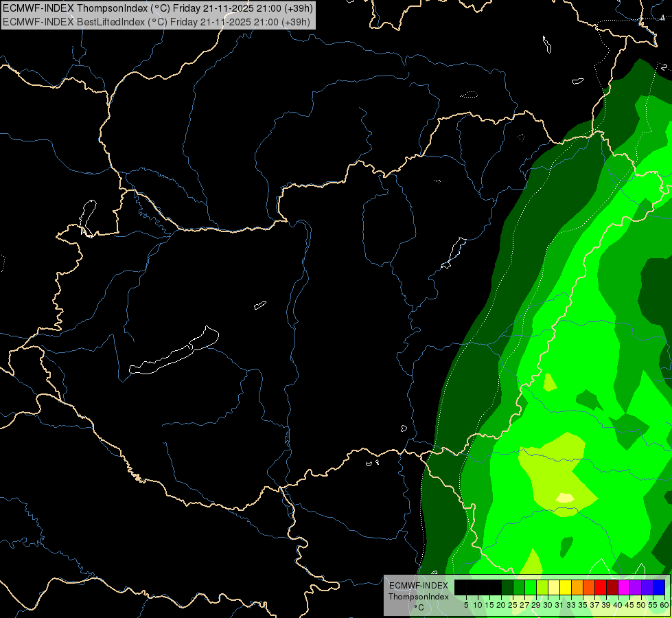Click the indigo 50–55 legend swatch

(x=647, y=587)
